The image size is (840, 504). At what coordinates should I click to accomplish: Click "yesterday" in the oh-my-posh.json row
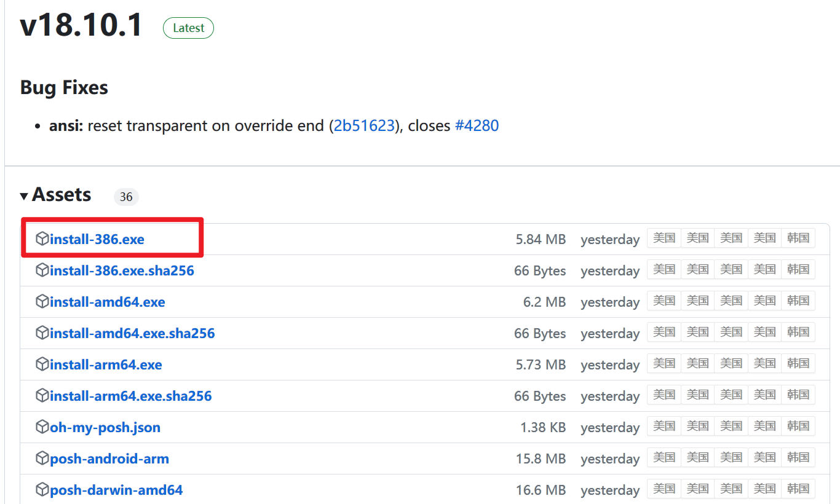[610, 427]
